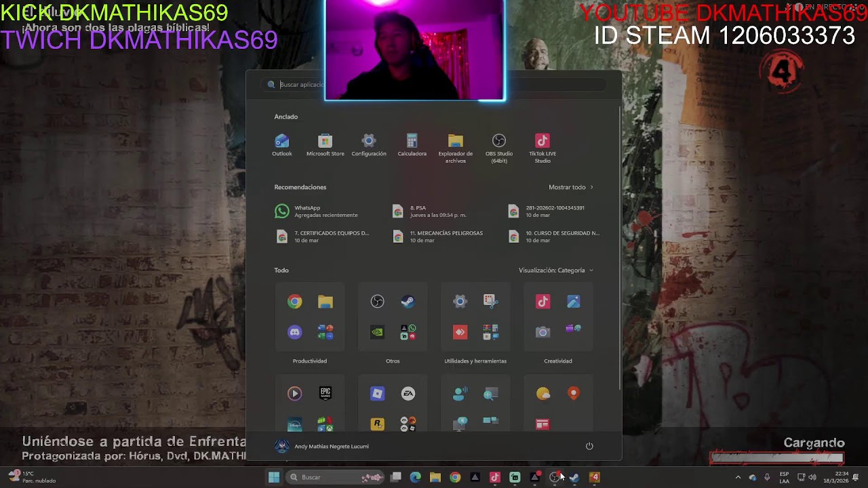Viewport: 868px width, 488px height.
Task: Open Steam in Otros category
Action: pos(408,302)
